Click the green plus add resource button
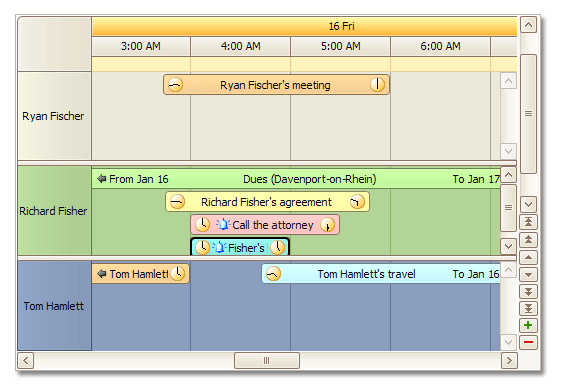This screenshot has height=384, width=565. click(x=528, y=325)
